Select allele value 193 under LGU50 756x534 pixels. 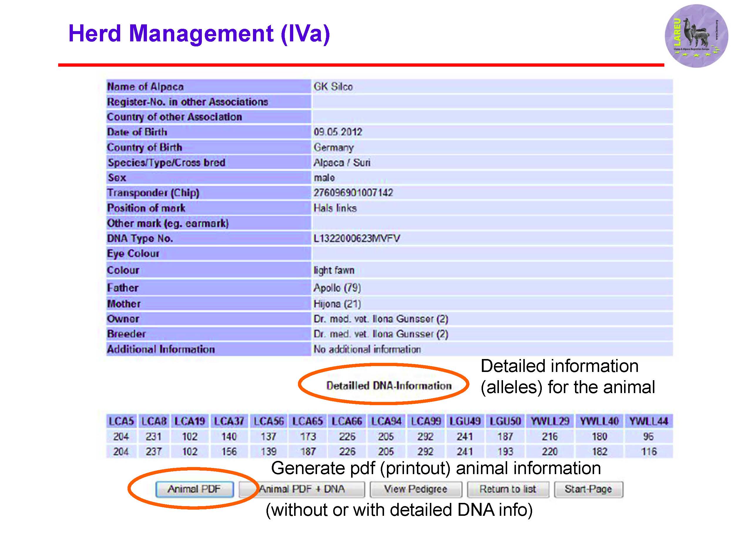pos(505,452)
